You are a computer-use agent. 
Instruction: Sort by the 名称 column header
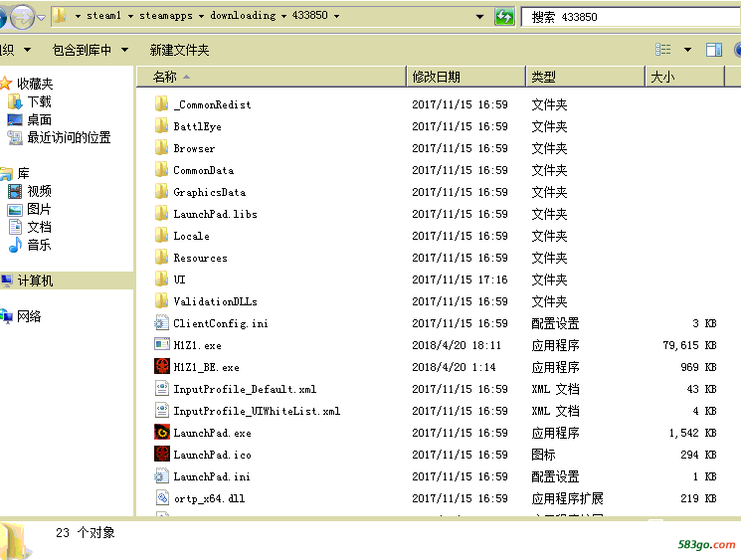[x=272, y=77]
